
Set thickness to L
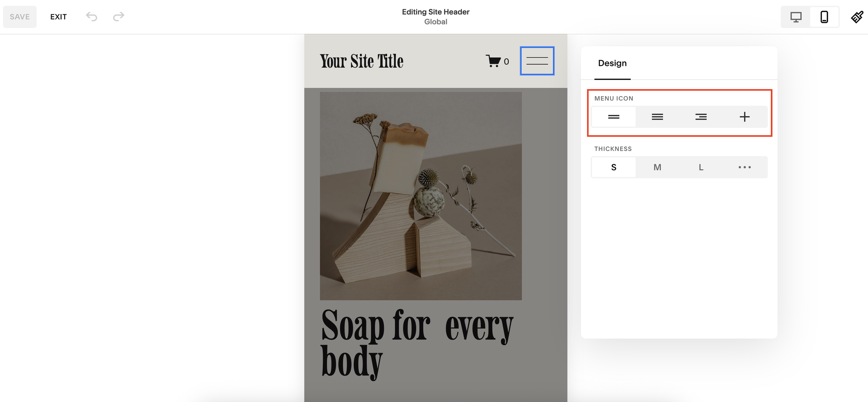pyautogui.click(x=701, y=167)
